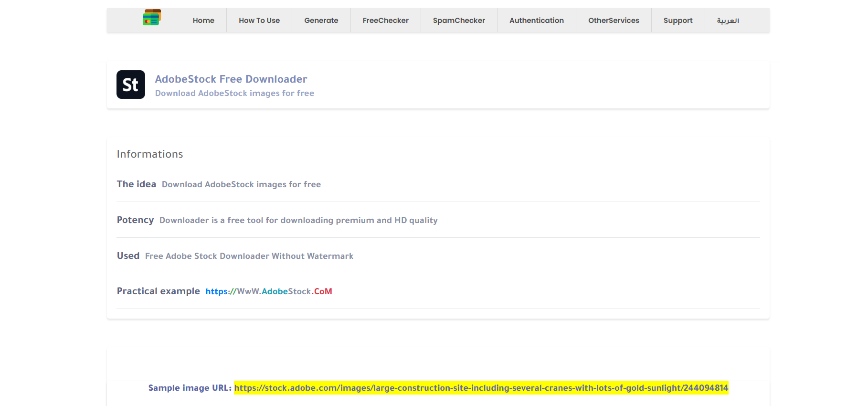Click the Informations section heading
This screenshot has width=868, height=406.
coord(150,154)
